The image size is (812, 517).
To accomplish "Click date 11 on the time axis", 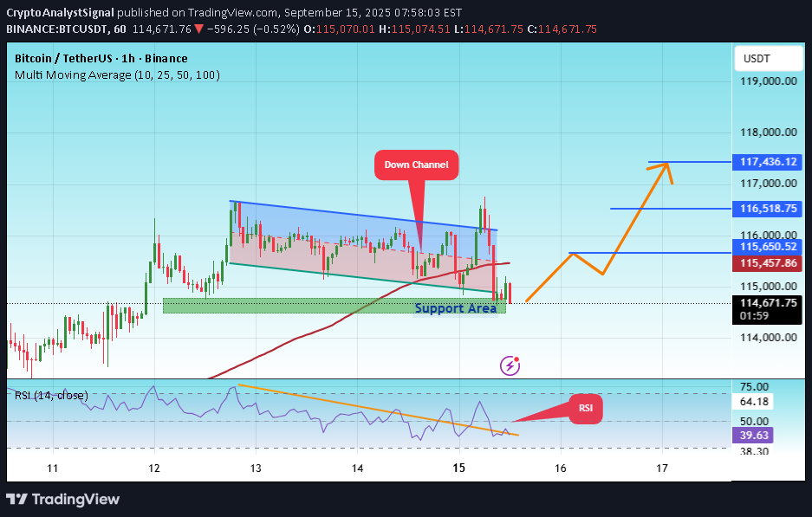I will pos(52,469).
